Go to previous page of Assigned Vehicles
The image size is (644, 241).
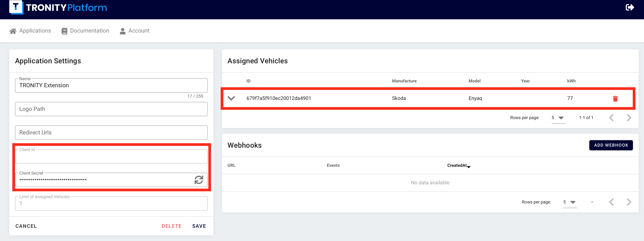pyautogui.click(x=611, y=118)
